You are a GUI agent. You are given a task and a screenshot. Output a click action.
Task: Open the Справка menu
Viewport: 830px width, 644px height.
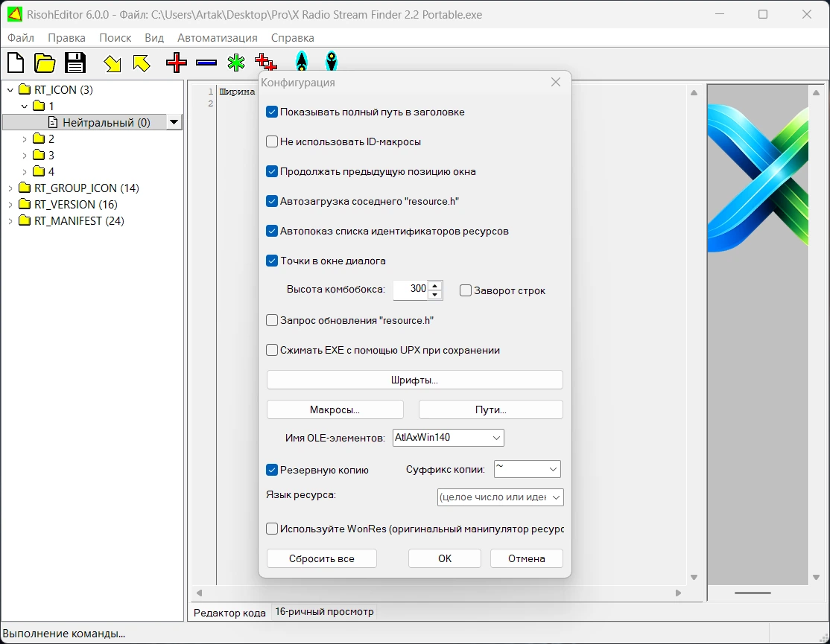click(x=292, y=37)
